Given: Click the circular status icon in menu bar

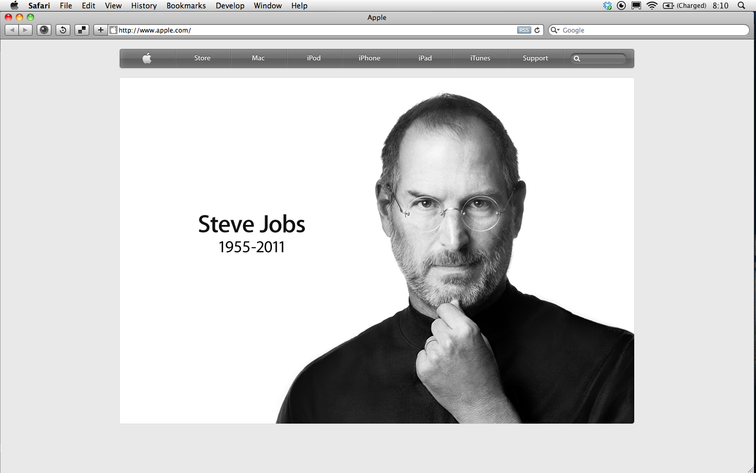Looking at the screenshot, I should pyautogui.click(x=621, y=6).
